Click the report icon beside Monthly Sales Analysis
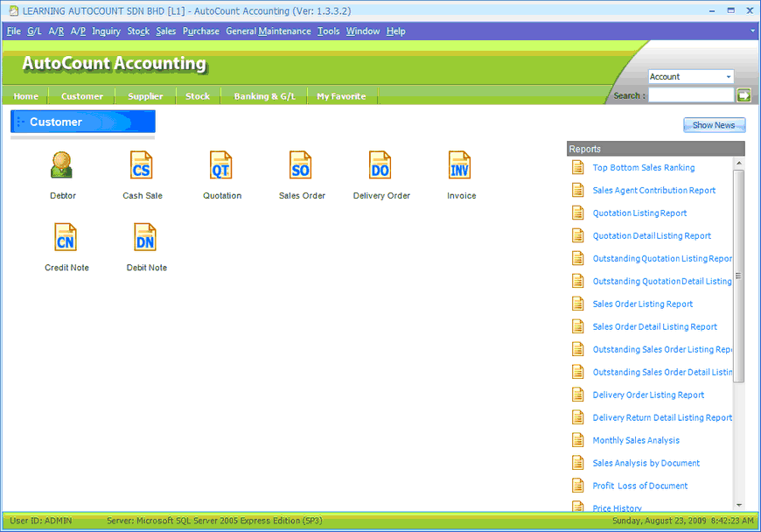This screenshot has width=761, height=532. coord(577,440)
